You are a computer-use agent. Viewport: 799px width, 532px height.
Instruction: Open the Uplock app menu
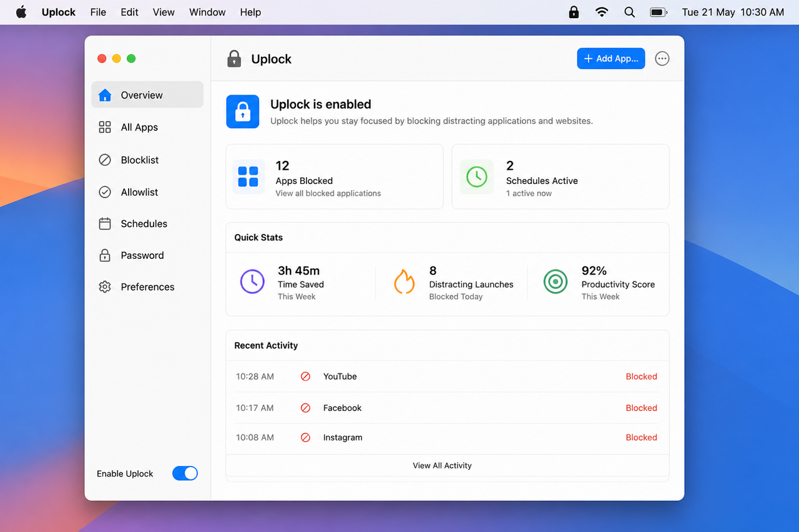point(59,12)
